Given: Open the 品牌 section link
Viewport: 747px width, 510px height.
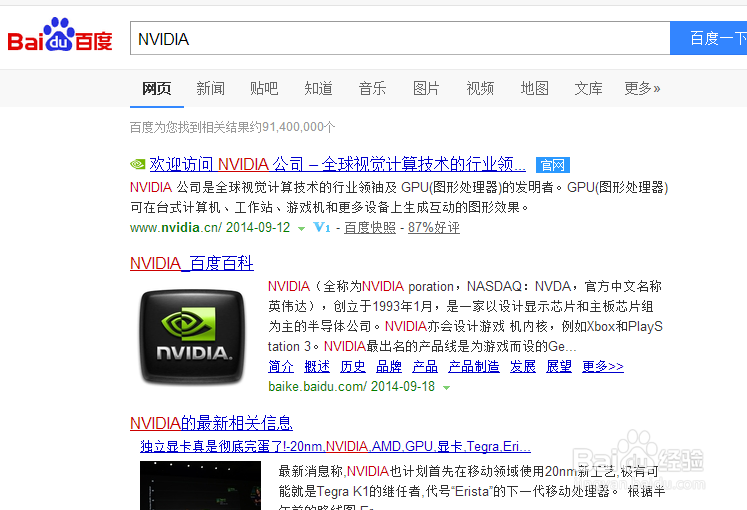Looking at the screenshot, I should point(389,366).
